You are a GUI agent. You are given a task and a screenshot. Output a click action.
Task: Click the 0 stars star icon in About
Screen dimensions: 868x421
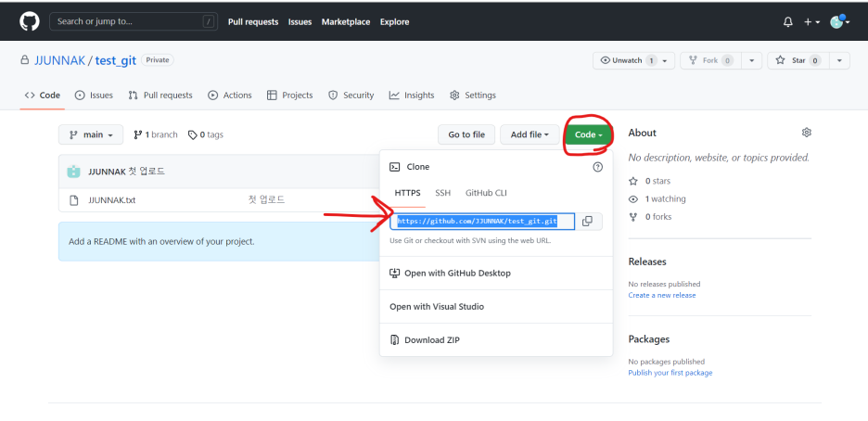(633, 181)
